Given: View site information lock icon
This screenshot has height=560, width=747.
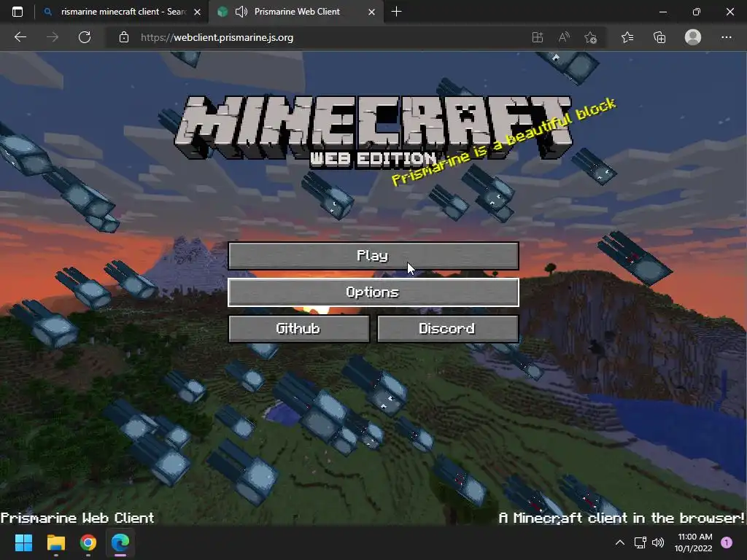Looking at the screenshot, I should pos(124,37).
